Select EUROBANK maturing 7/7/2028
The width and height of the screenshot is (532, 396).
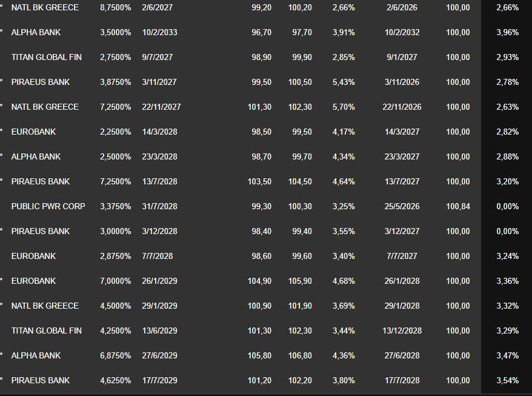click(33, 255)
